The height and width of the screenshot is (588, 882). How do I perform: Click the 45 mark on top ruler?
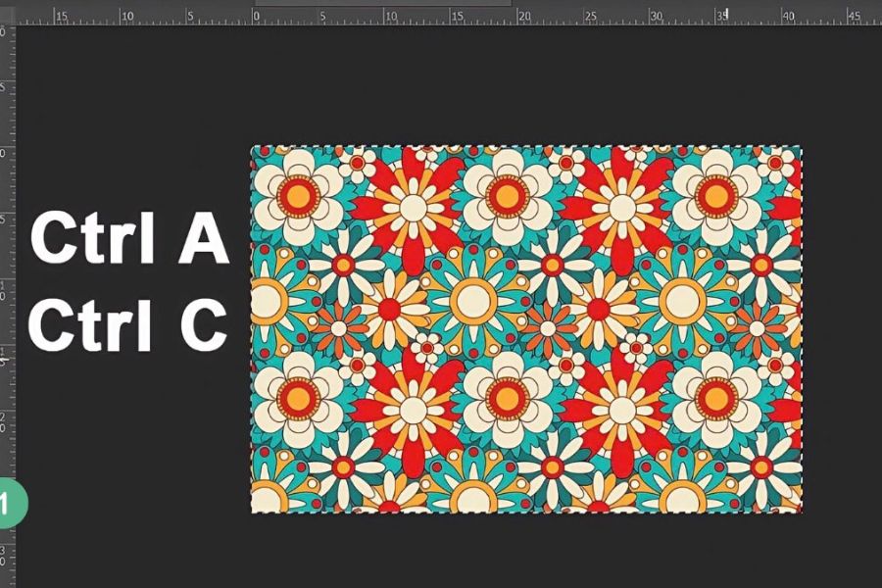pos(854,17)
